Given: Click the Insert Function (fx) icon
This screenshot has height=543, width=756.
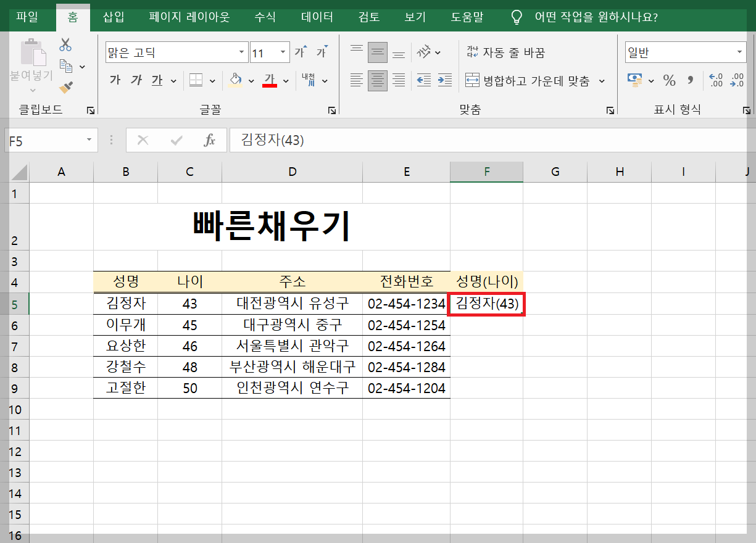Looking at the screenshot, I should [x=210, y=139].
